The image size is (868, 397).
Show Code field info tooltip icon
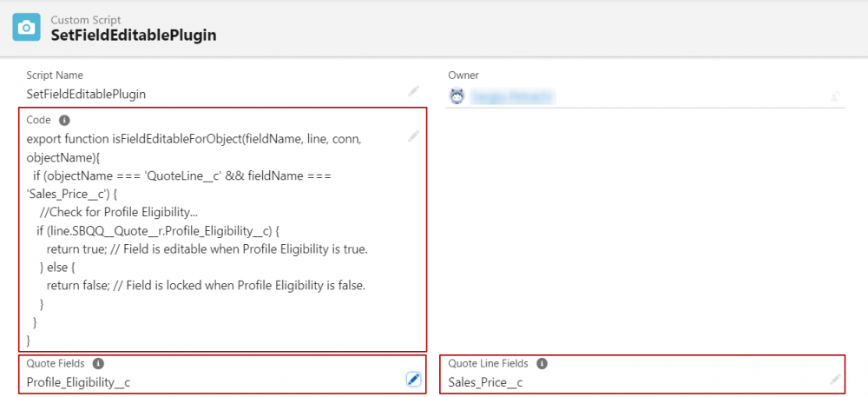pyautogui.click(x=64, y=120)
